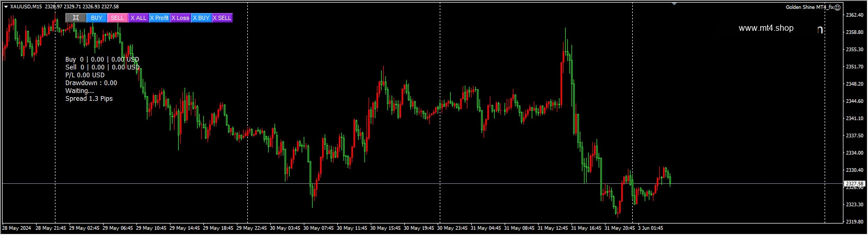The width and height of the screenshot is (868, 235).
Task: Click the 2341.10 price scale label
Action: 854,119
